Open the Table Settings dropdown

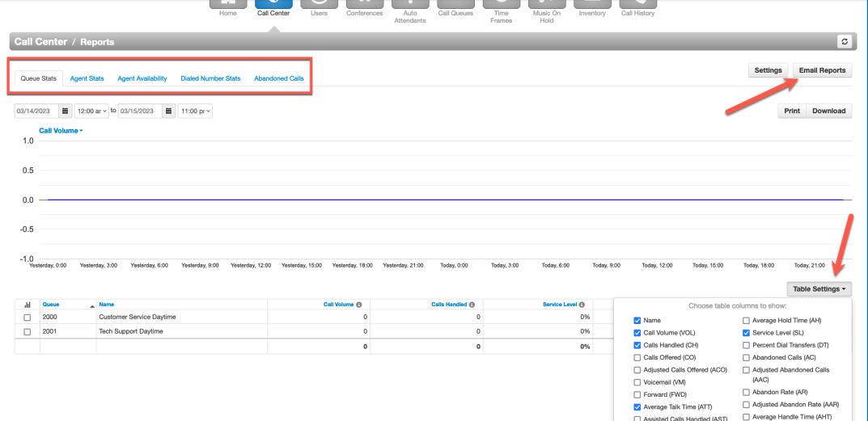pos(819,288)
